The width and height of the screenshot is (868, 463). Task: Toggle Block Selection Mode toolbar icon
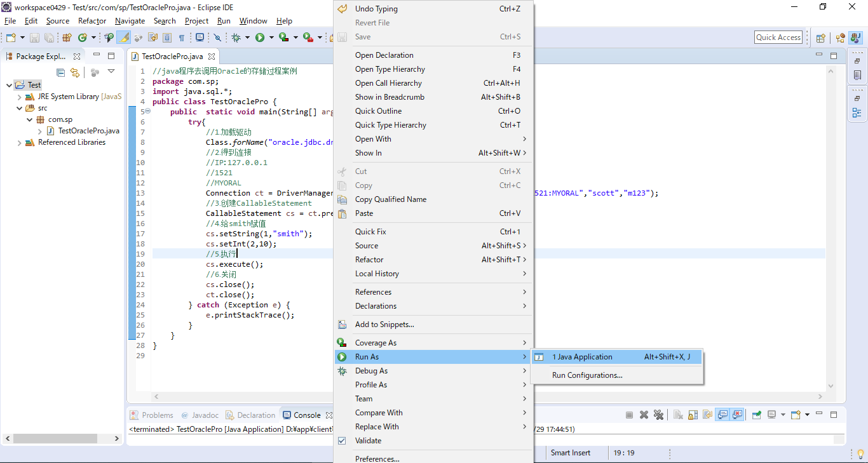[x=167, y=37]
